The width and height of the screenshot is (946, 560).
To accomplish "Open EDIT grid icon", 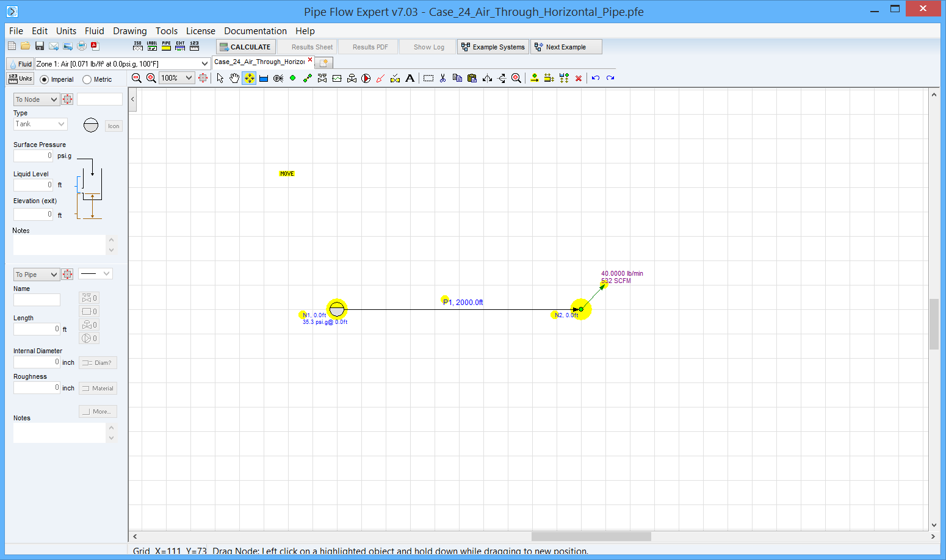I will (x=180, y=46).
